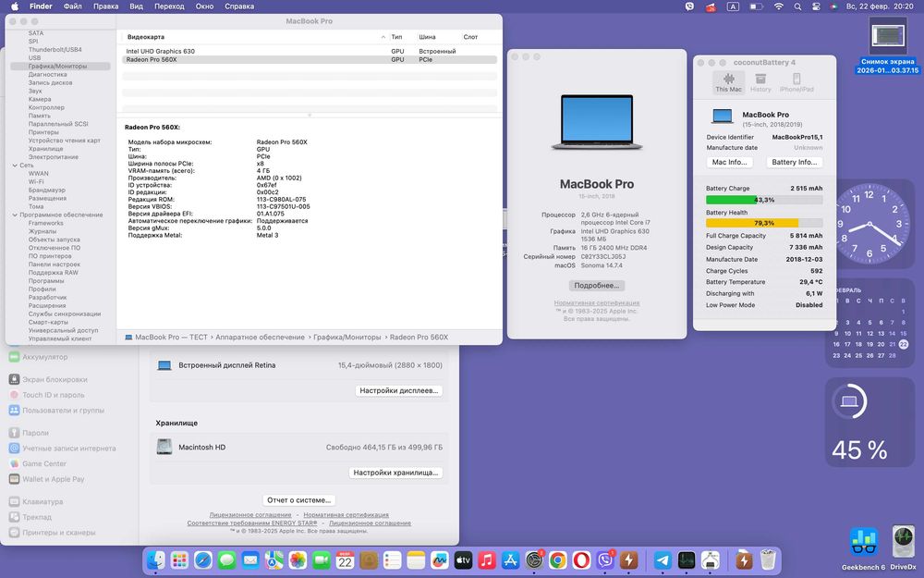
Task: Sort by the Видеокарта column arrow
Action: tap(383, 37)
